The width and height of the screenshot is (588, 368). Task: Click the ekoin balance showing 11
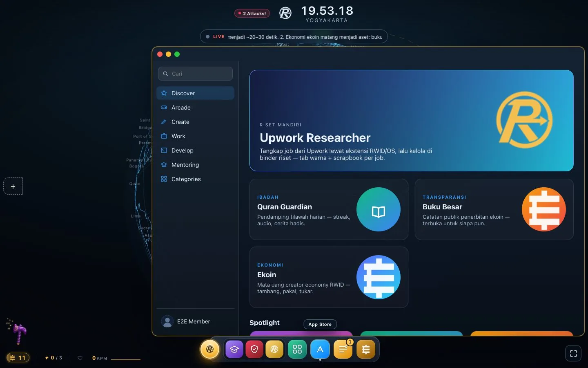pyautogui.click(x=18, y=358)
